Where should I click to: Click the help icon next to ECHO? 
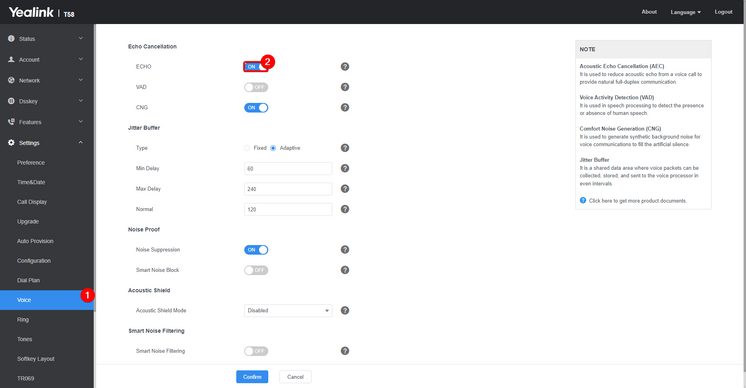point(345,67)
